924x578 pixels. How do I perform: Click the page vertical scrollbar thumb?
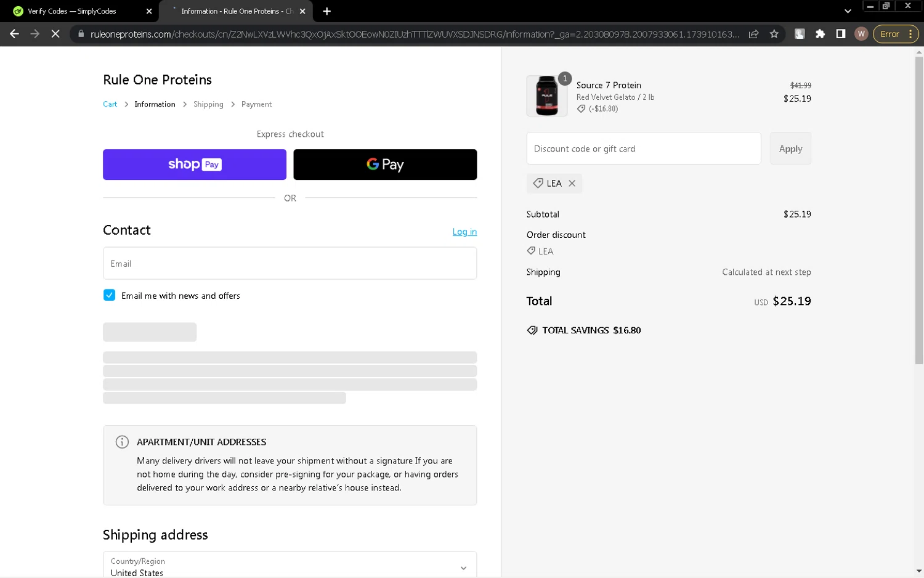[918, 210]
